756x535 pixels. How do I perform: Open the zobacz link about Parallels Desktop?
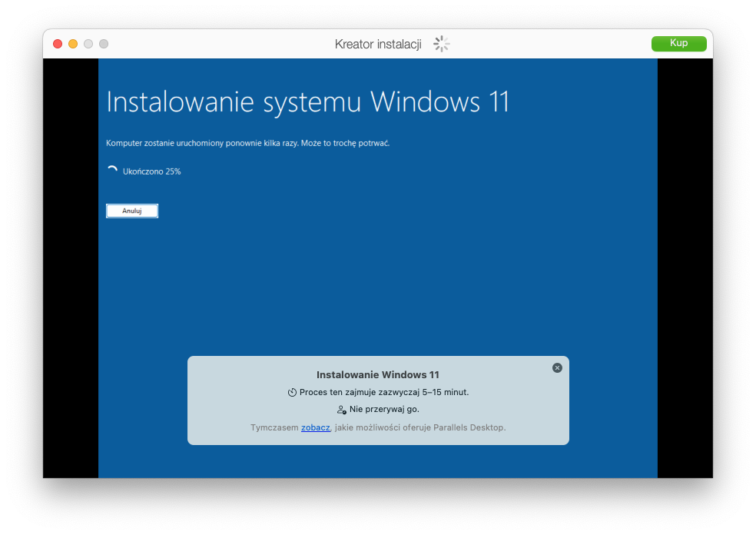click(315, 427)
